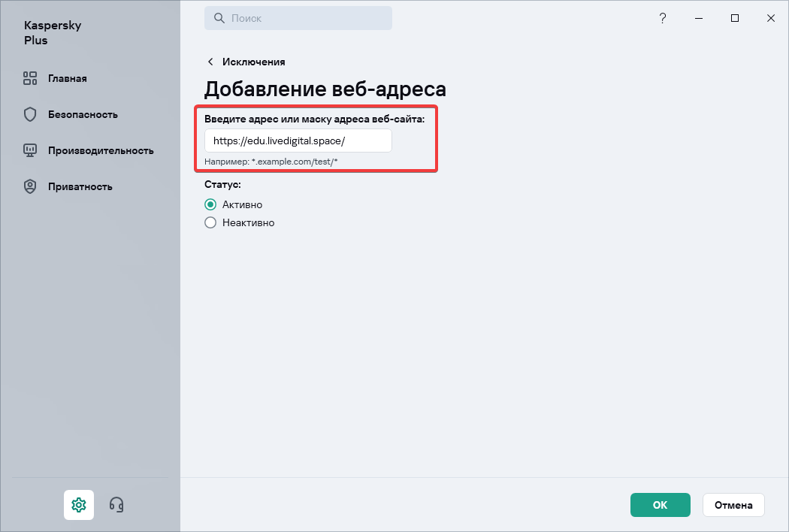Open the Безопасность section label
This screenshot has height=532, width=789.
pos(83,115)
